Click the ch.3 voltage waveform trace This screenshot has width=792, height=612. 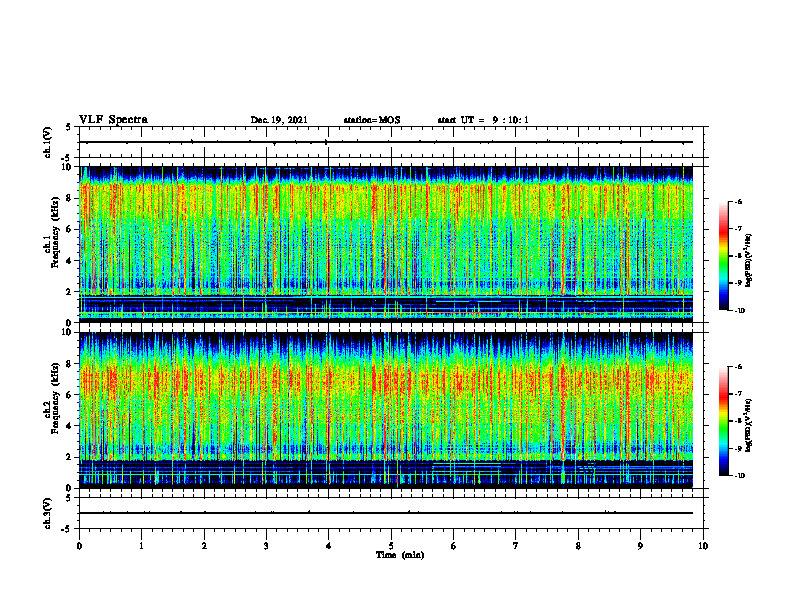click(386, 513)
